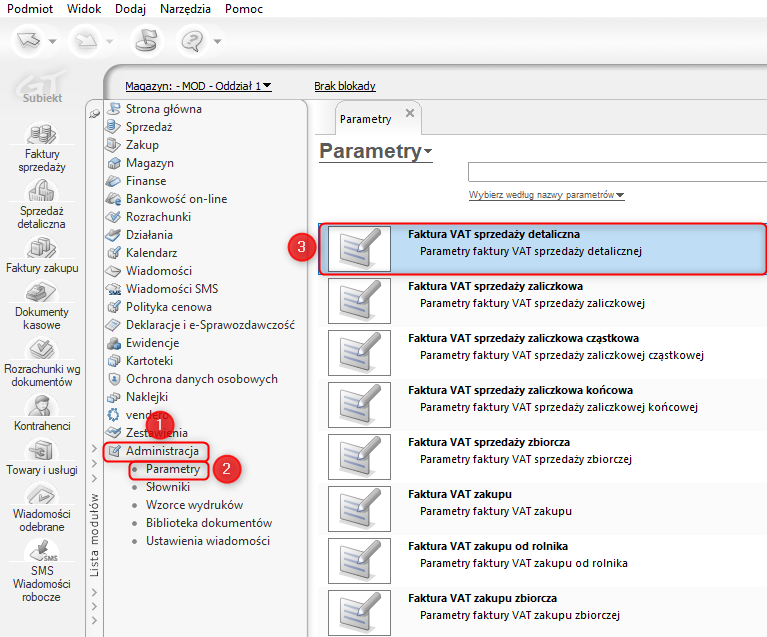This screenshot has width=767, height=637.
Task: Open Wybierz według nazwy parametrów dropdown
Action: coord(546,195)
